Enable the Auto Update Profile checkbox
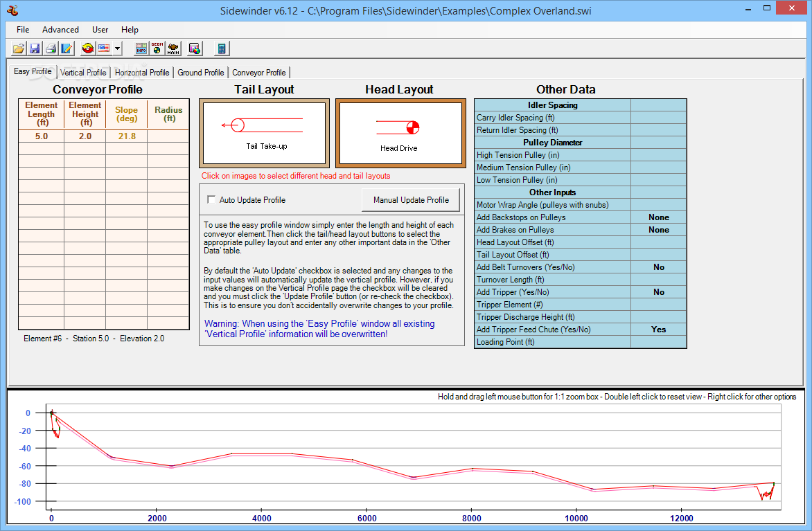The width and height of the screenshot is (812, 531). pyautogui.click(x=211, y=199)
